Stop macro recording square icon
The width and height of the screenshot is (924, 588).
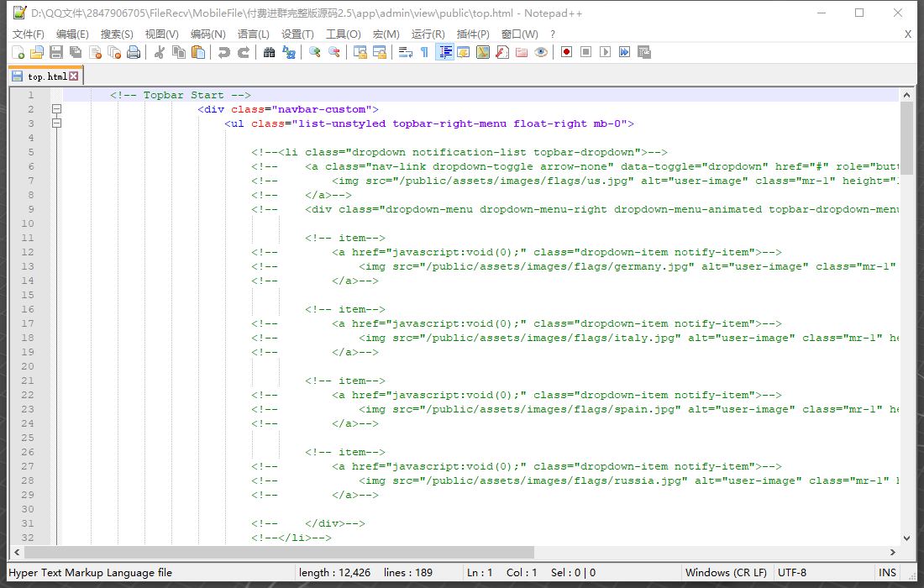click(585, 52)
